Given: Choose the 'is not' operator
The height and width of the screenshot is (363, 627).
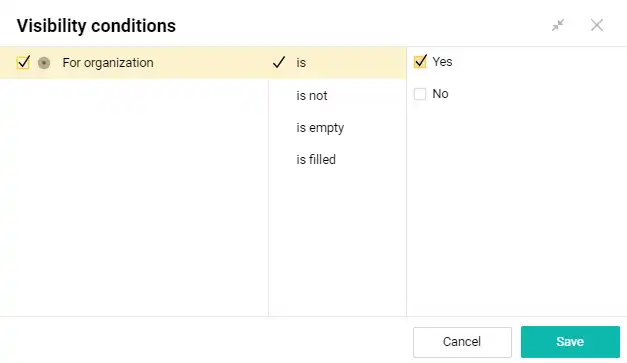Looking at the screenshot, I should [312, 96].
